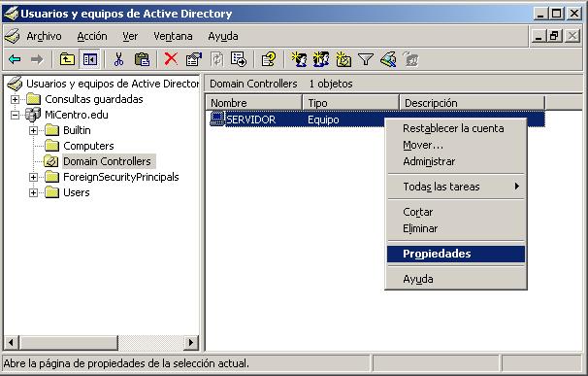Click the green Back arrow toolbar icon
The width and height of the screenshot is (588, 376).
pyautogui.click(x=15, y=59)
